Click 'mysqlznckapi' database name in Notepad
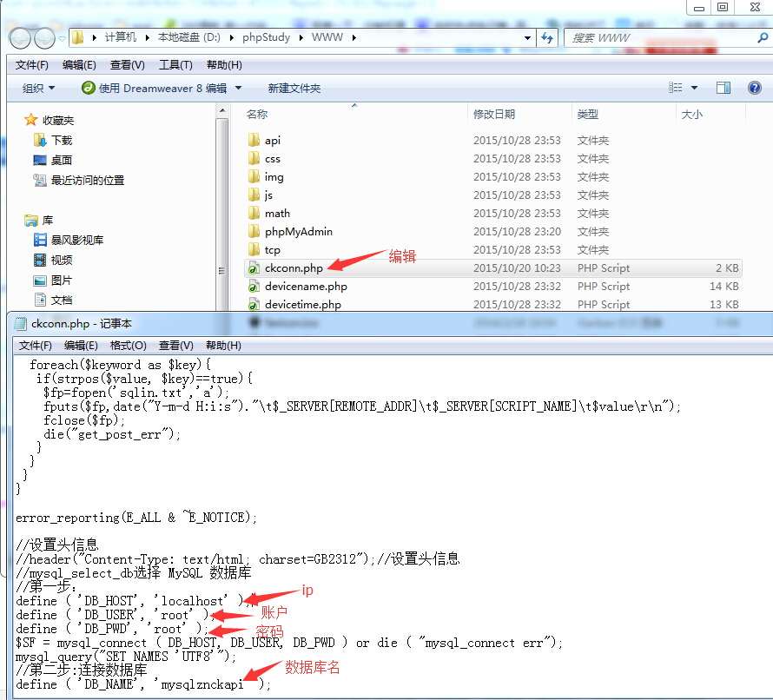Image resolution: width=773 pixels, height=700 pixels. click(202, 684)
